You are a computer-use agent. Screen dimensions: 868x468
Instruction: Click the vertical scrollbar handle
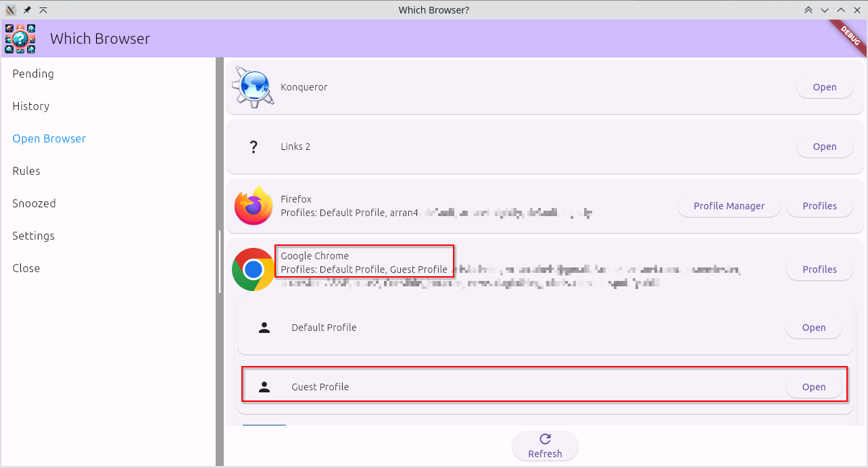(x=219, y=262)
